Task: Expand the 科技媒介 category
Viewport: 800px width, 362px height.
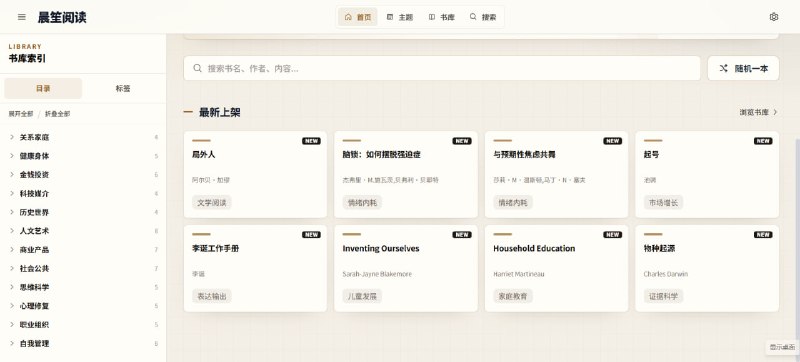Action: 83,194
